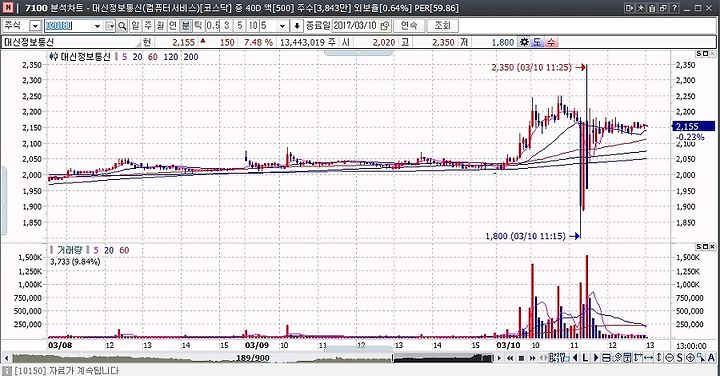The image size is (720, 376).
Task: Click the title bar duplicate window icon
Action: click(x=663, y=8)
